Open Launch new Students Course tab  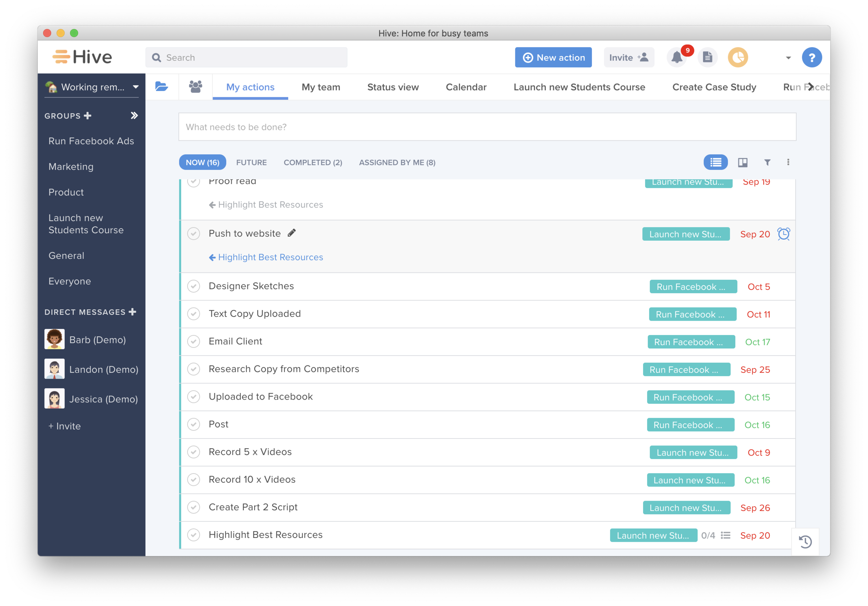pyautogui.click(x=579, y=87)
